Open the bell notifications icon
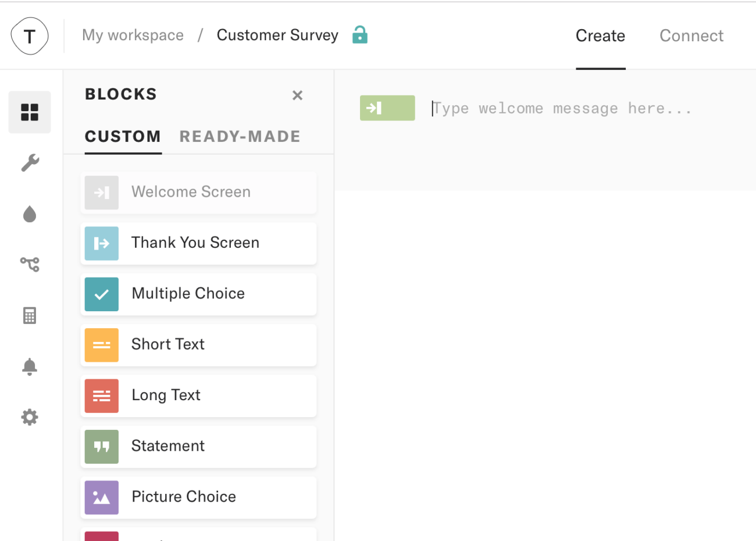Screen dimensions: 756x541 tap(30, 366)
